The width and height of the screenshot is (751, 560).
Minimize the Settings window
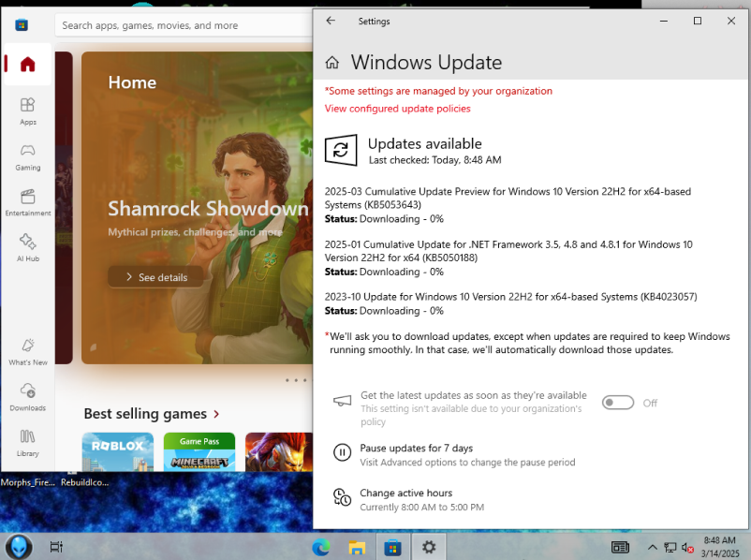coord(663,22)
